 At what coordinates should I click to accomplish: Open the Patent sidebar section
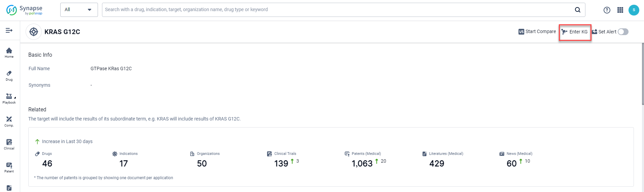(9, 167)
